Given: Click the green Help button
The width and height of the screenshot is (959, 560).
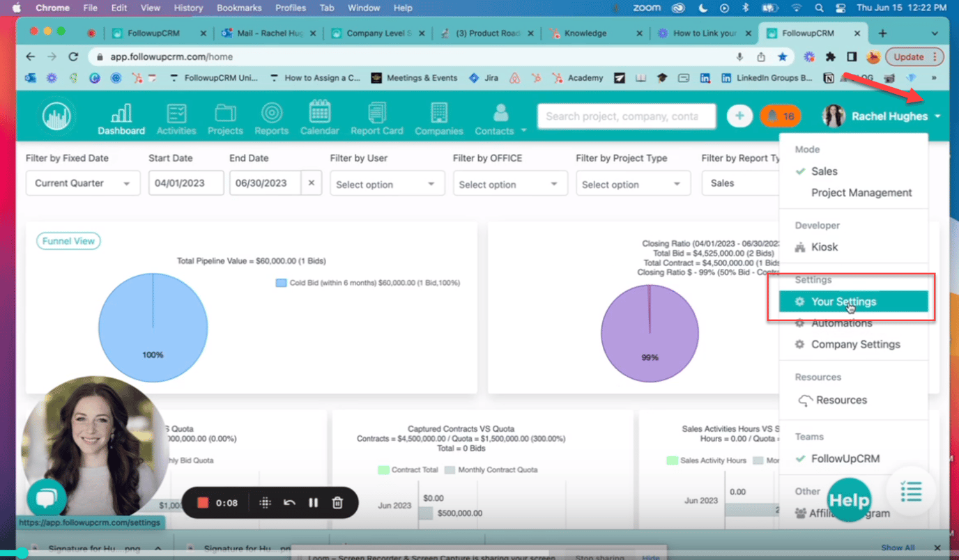Looking at the screenshot, I should pyautogui.click(x=849, y=500).
